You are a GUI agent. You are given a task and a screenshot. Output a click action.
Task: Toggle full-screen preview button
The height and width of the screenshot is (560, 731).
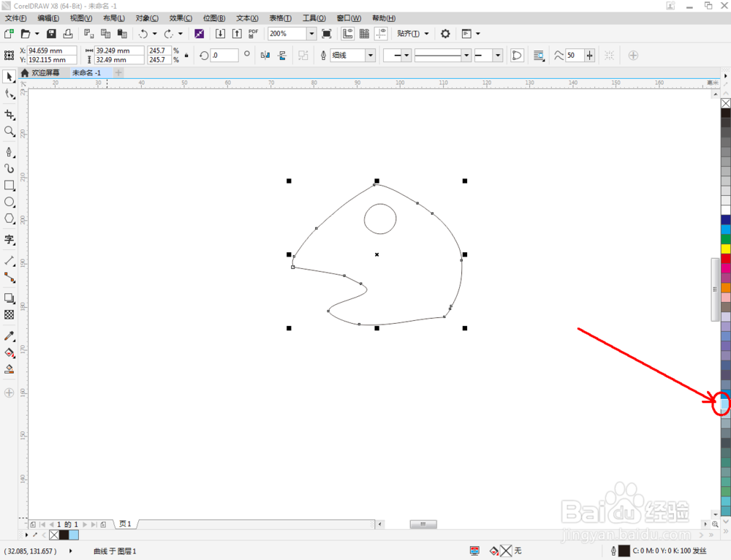pos(327,34)
